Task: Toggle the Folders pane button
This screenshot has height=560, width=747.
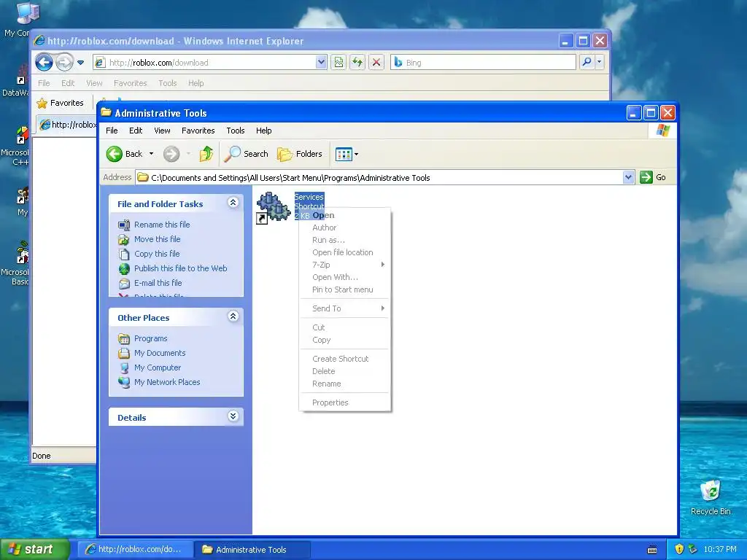Action: [300, 154]
